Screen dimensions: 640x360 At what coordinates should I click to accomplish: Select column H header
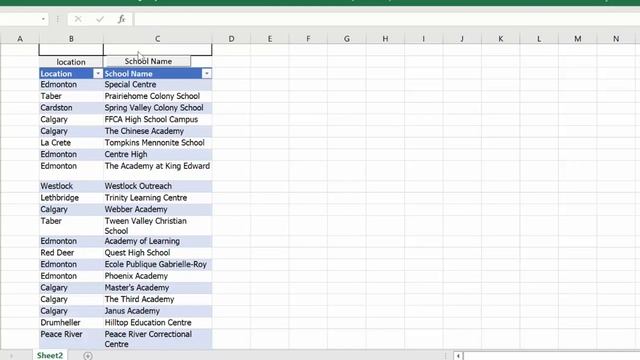tap(385, 39)
